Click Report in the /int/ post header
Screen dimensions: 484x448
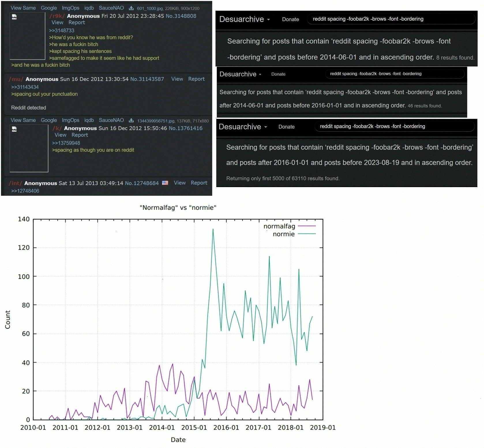199,182
